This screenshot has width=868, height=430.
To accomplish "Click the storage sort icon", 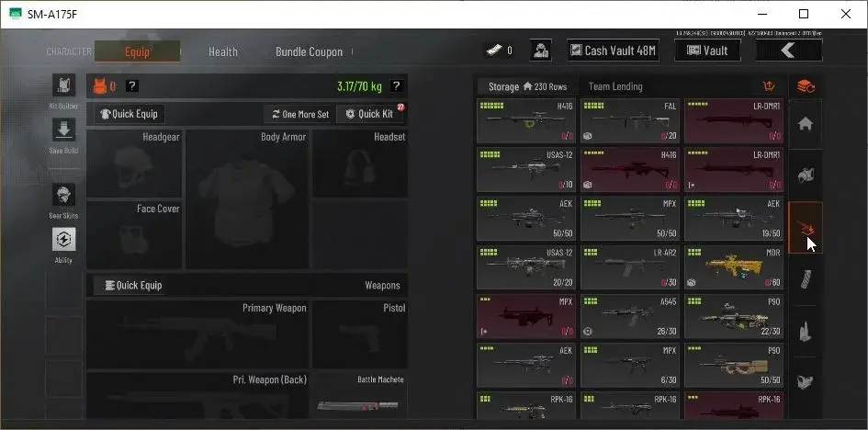I will pos(768,86).
